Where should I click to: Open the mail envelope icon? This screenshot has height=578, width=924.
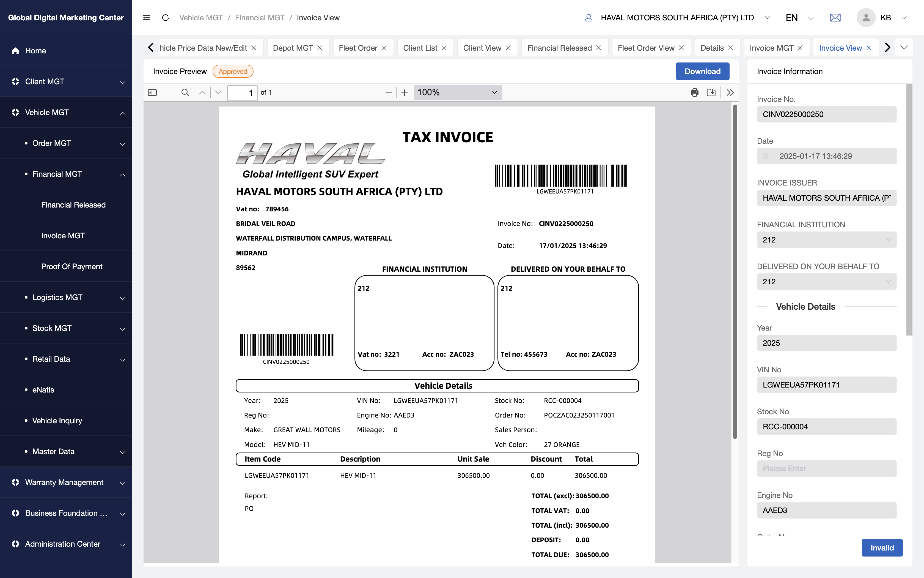835,18
